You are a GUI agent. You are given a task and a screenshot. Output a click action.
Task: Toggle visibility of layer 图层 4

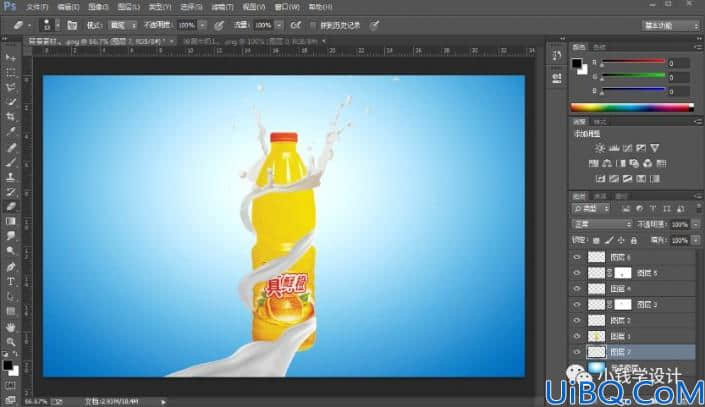pos(577,289)
